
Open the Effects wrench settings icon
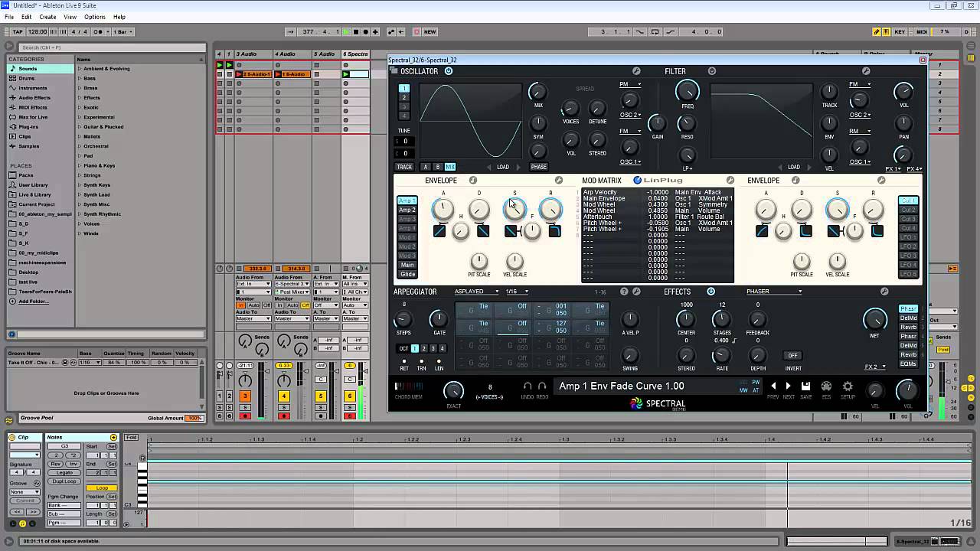pos(884,292)
